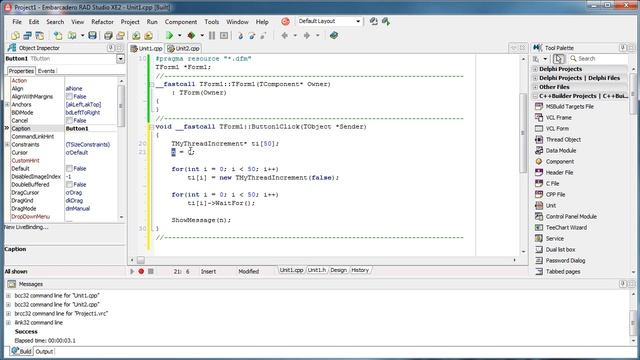Toggle the DoubleBuffered property checkbox
The image size is (640, 360).
(x=69, y=184)
